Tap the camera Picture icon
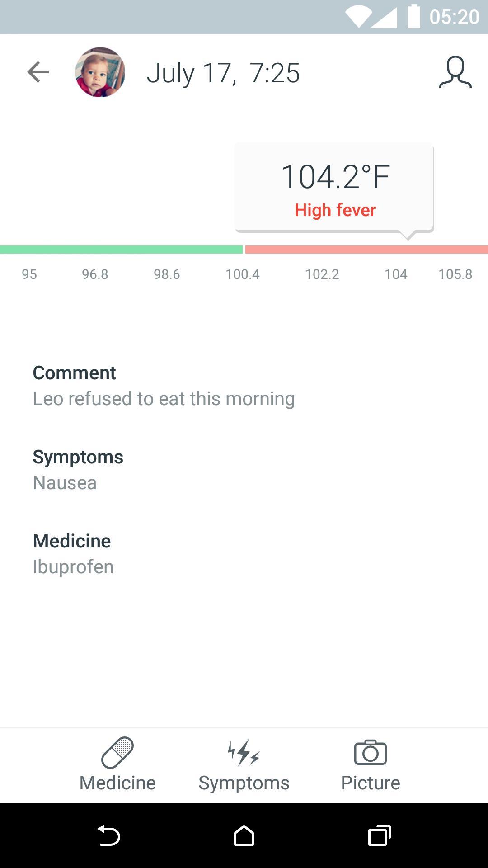This screenshot has height=868, width=488. click(x=371, y=753)
